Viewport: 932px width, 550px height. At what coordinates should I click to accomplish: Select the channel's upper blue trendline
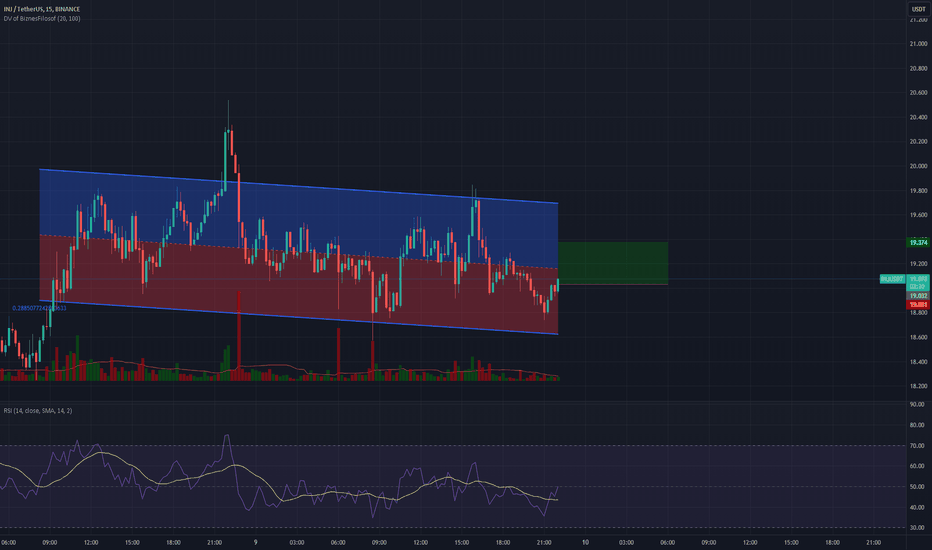[x=298, y=187]
